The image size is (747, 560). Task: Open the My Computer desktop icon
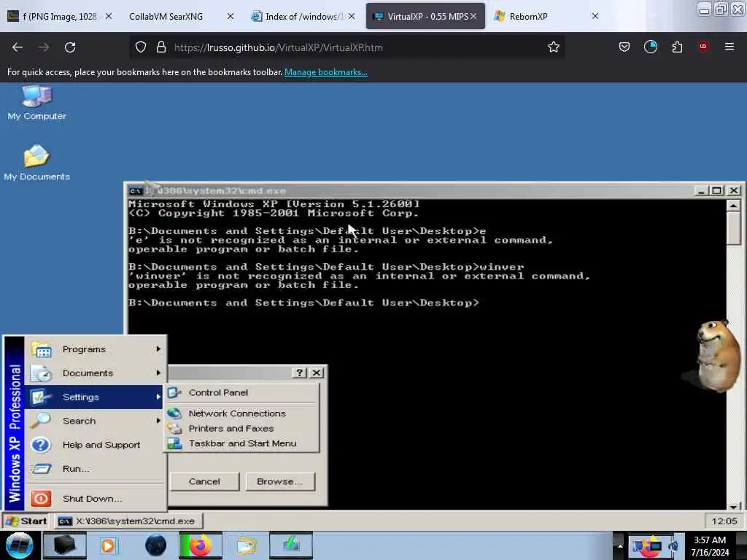click(x=36, y=102)
